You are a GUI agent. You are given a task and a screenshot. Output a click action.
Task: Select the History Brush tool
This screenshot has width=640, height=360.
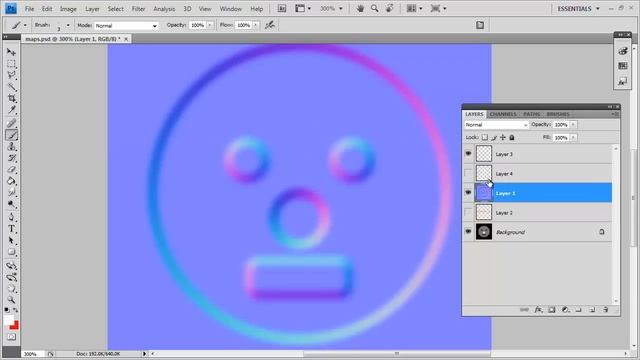click(x=11, y=158)
